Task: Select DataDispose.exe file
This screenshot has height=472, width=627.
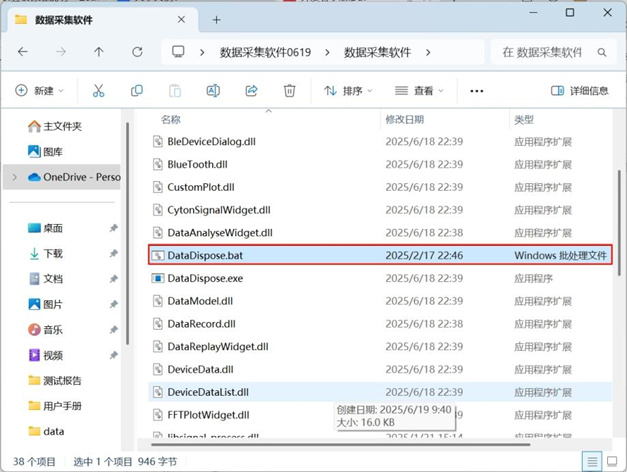Action: pyautogui.click(x=205, y=277)
